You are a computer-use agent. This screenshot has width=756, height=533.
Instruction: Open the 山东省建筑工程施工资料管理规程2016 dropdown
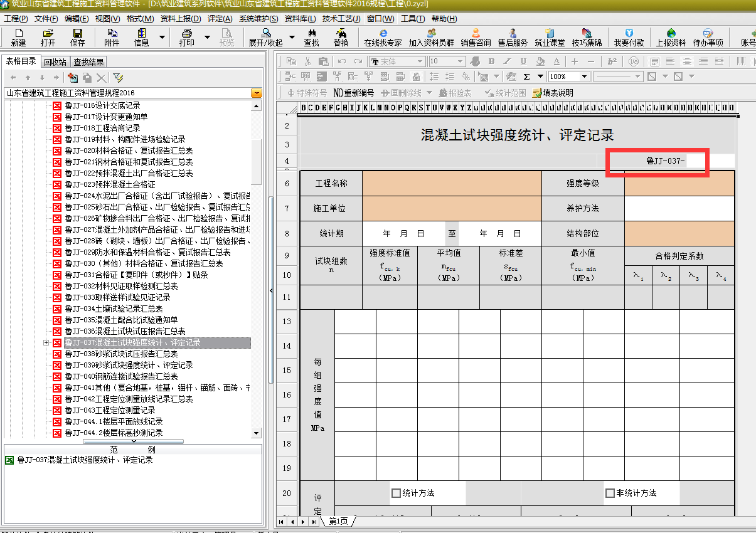(256, 93)
